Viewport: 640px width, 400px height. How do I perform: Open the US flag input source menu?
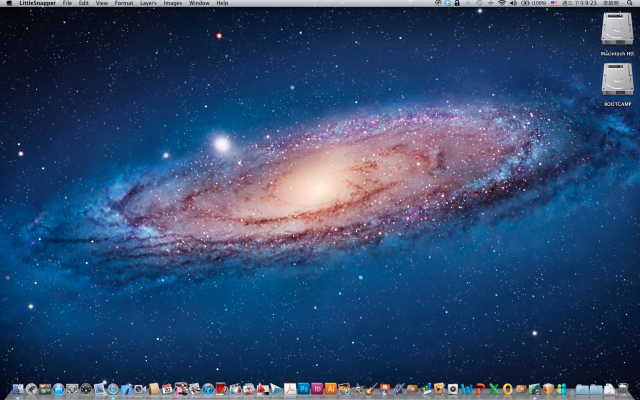pyautogui.click(x=554, y=3)
